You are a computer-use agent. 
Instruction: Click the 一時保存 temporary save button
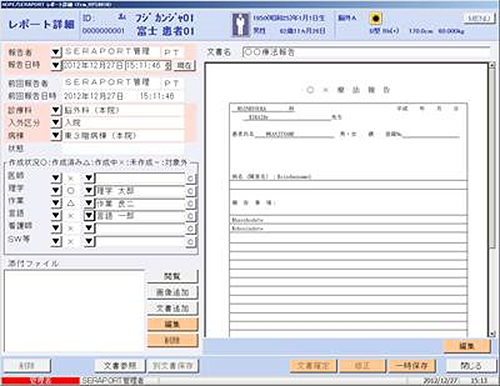[412, 366]
